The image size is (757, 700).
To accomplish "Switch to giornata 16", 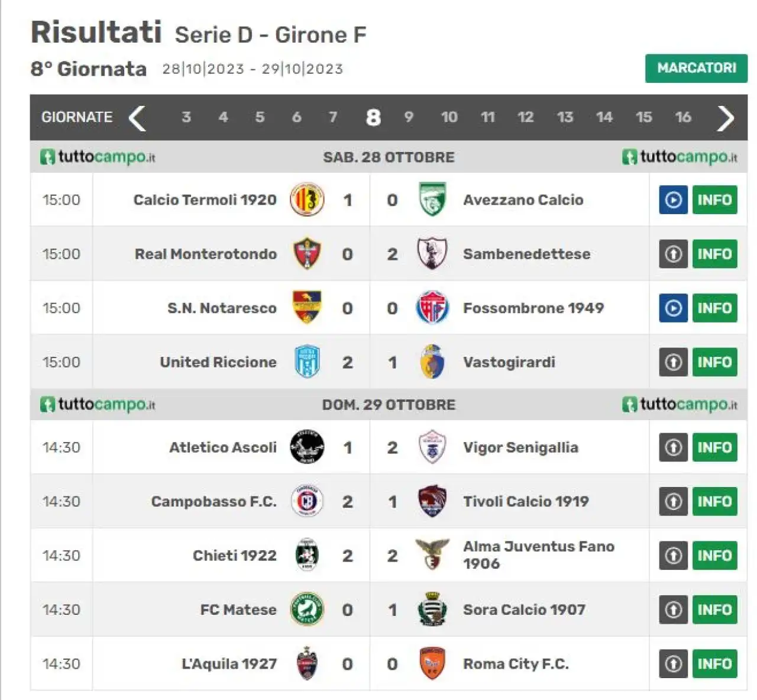I will coord(683,117).
